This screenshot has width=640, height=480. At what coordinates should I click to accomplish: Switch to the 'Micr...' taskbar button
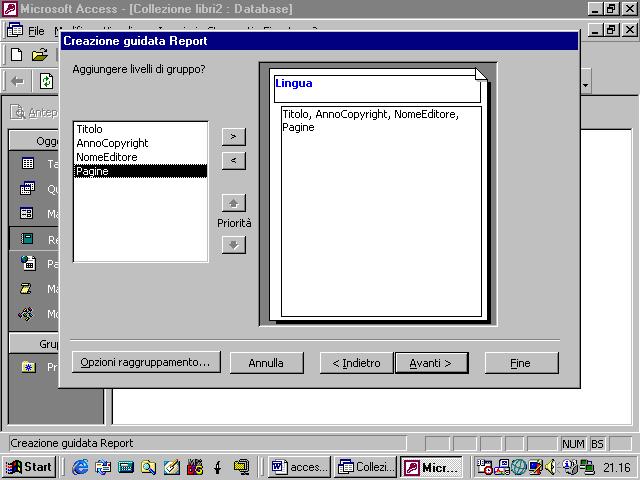pyautogui.click(x=431, y=467)
